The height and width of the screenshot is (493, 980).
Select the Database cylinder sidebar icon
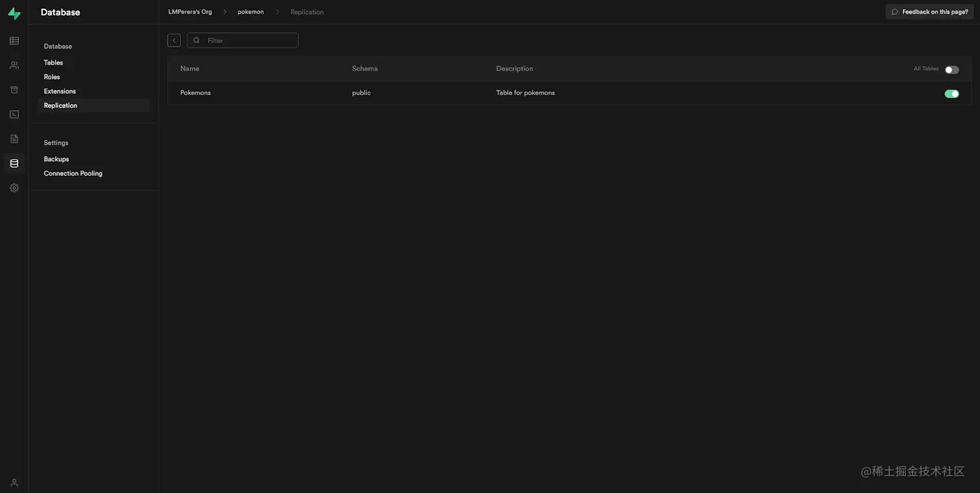click(x=14, y=163)
